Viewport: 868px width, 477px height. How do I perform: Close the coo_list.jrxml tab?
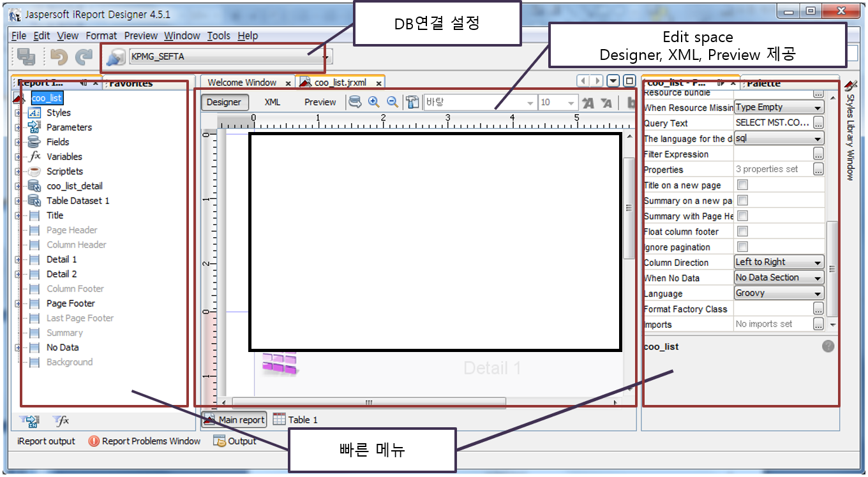378,83
